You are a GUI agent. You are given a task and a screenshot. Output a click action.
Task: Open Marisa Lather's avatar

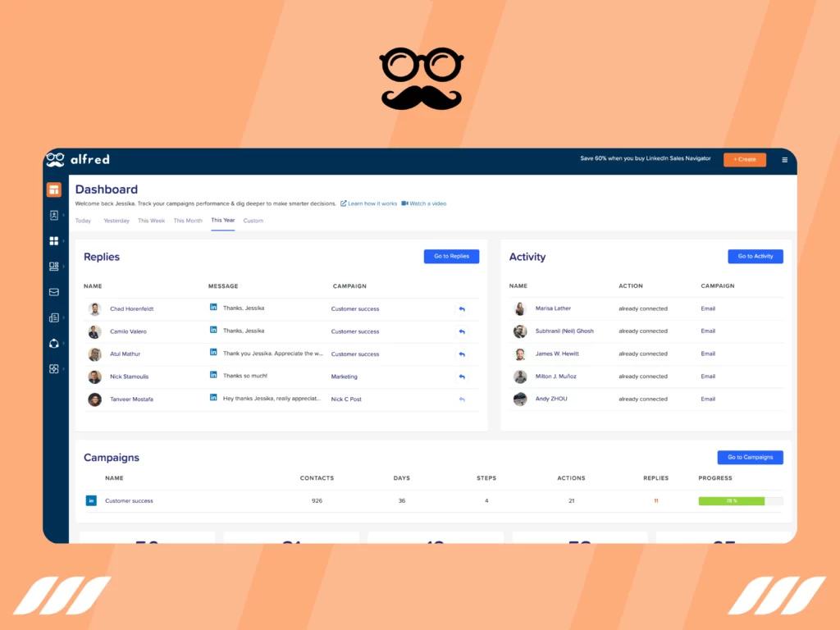519,308
